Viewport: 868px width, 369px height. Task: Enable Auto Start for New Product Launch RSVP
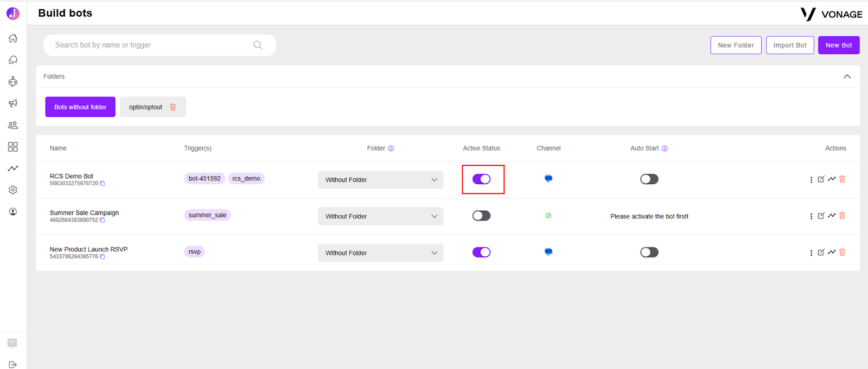(649, 252)
